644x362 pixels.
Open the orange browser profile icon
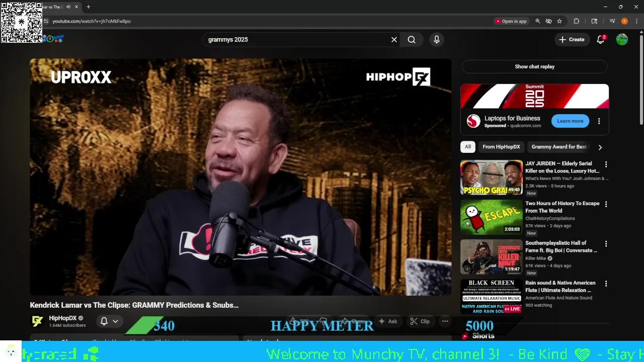pos(624,21)
